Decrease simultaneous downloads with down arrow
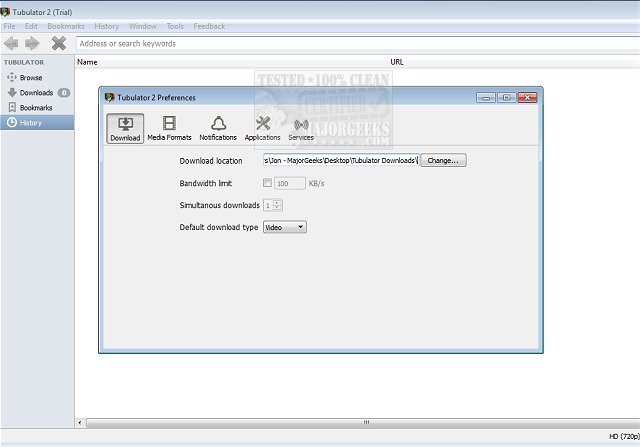The height and width of the screenshot is (447, 640). pyautogui.click(x=277, y=208)
